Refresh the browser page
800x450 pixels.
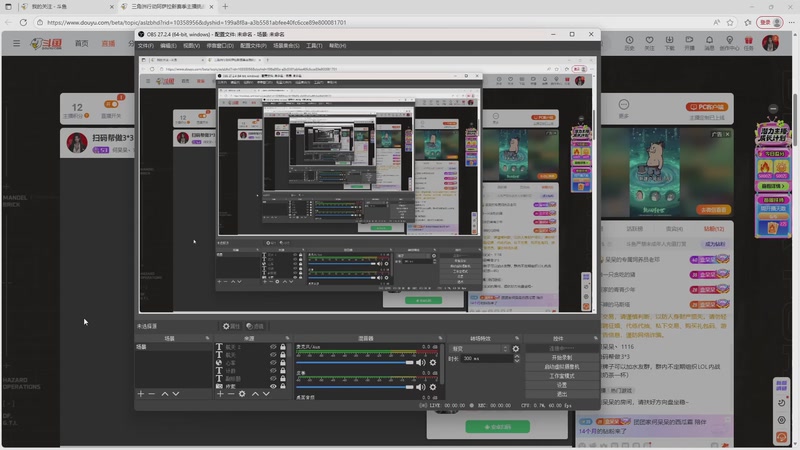click(x=23, y=22)
